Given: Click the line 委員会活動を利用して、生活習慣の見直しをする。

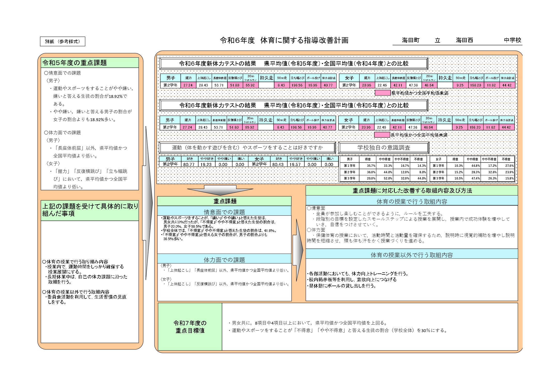Looking at the screenshot, I should 86,300.
